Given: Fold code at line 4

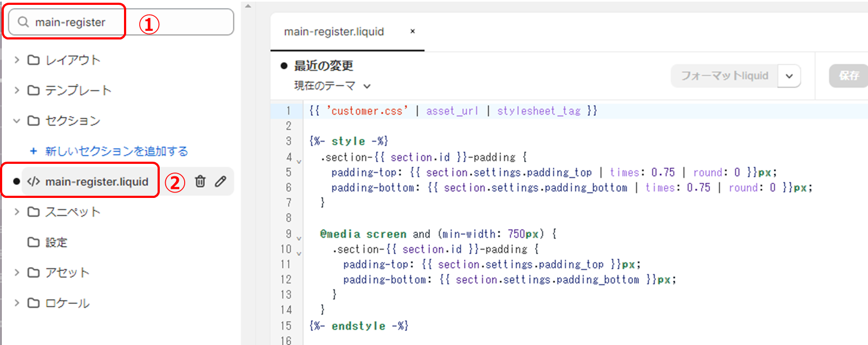Looking at the screenshot, I should coord(299,161).
